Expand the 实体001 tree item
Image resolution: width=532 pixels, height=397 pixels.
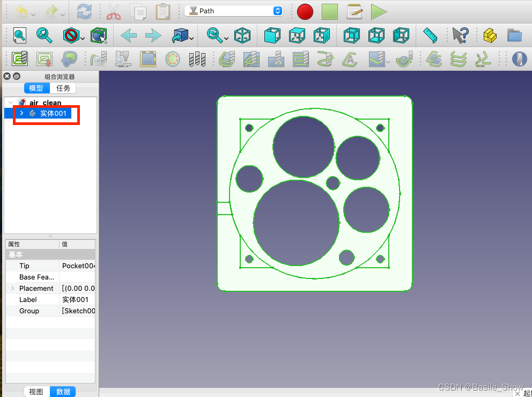[21, 114]
